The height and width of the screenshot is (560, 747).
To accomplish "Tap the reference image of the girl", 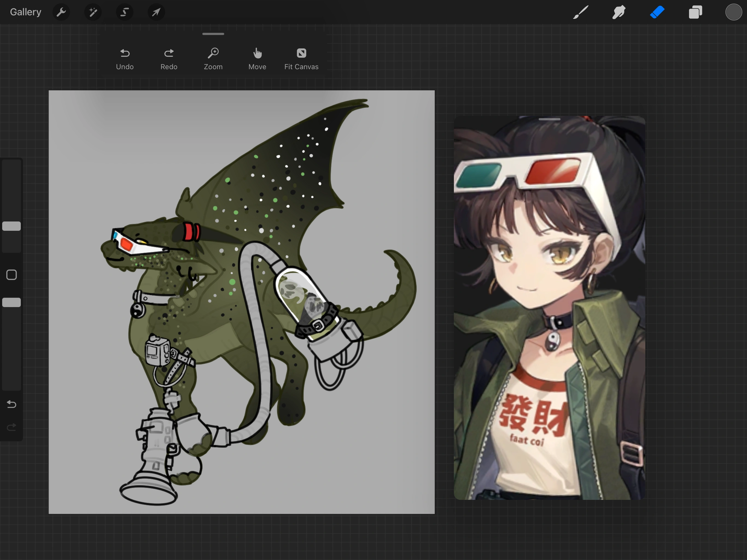I will 549,321.
